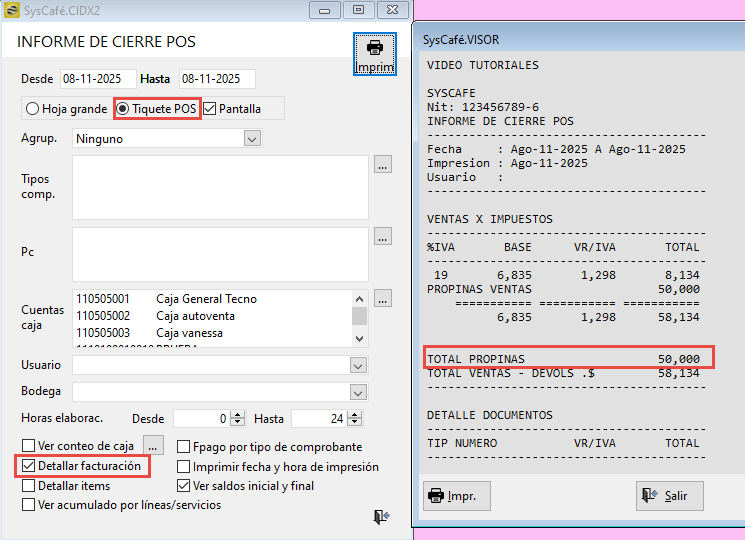Click the Cuentas caja scroll up arrow
Viewport: 745px width, 540px height.
click(359, 299)
